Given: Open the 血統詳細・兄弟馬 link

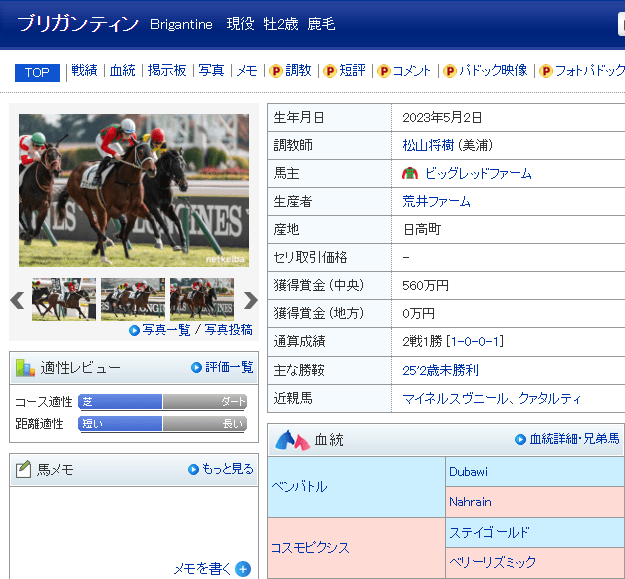Looking at the screenshot, I should tap(574, 439).
